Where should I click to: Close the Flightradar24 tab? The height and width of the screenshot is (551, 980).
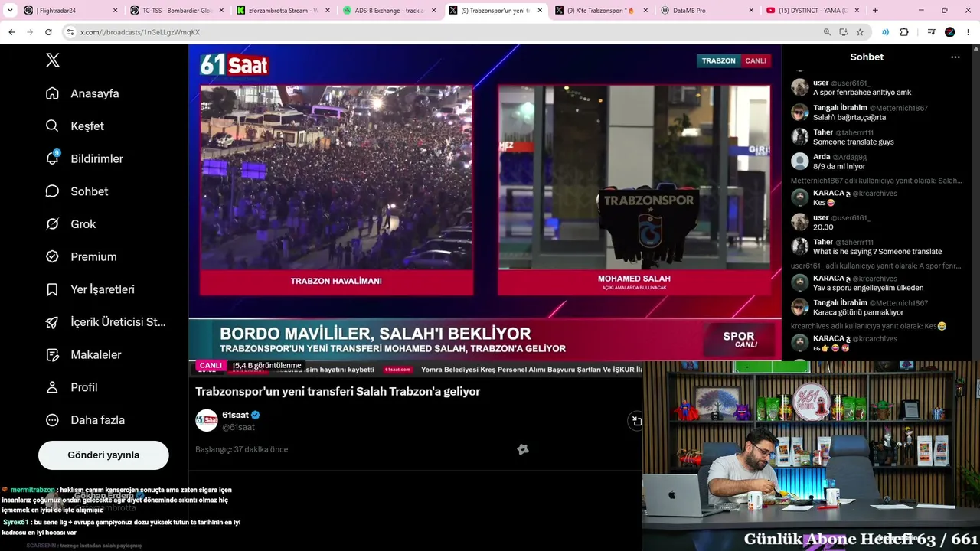coord(116,11)
